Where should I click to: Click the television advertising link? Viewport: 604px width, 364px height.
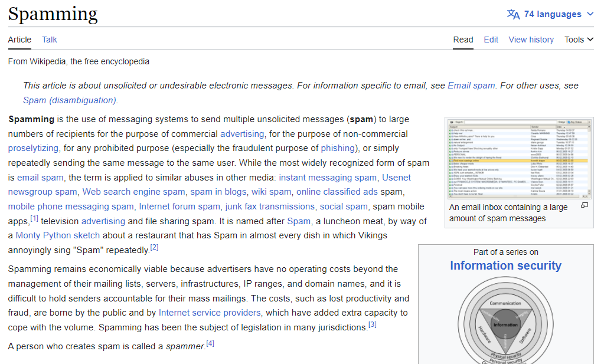[103, 221]
